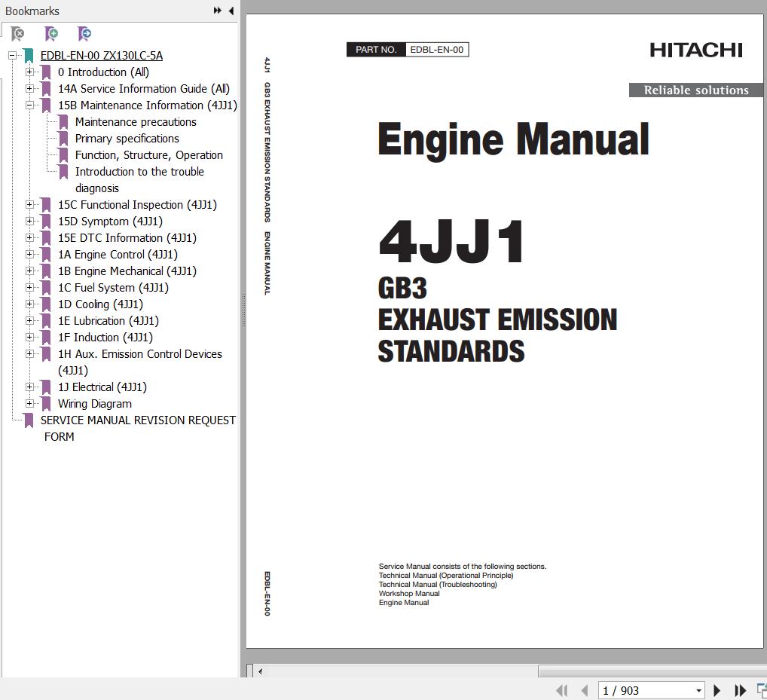Click the bookmark icon beside 1J Electrical
The image size is (767, 700).
click(x=47, y=387)
